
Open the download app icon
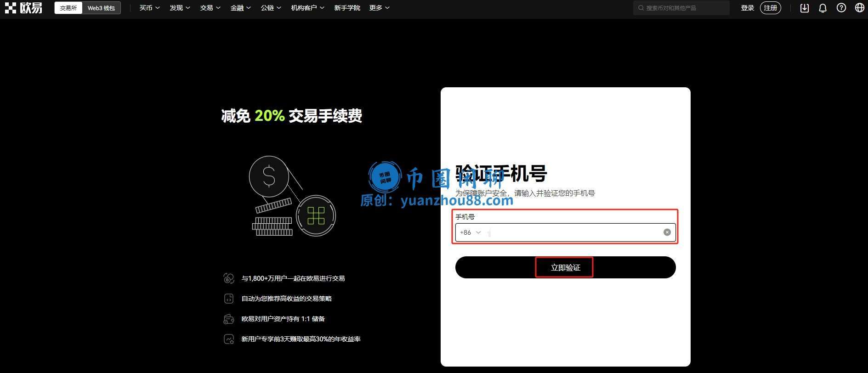point(805,8)
